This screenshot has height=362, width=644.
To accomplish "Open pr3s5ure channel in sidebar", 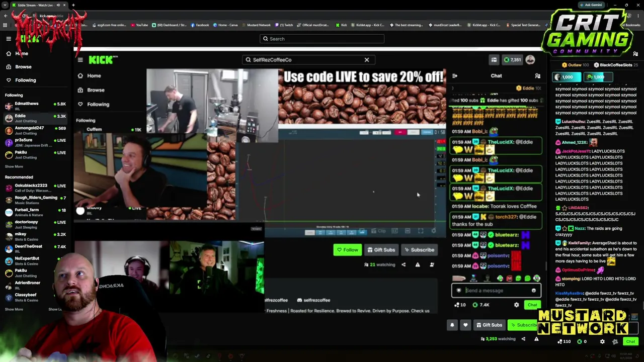I will [35, 142].
